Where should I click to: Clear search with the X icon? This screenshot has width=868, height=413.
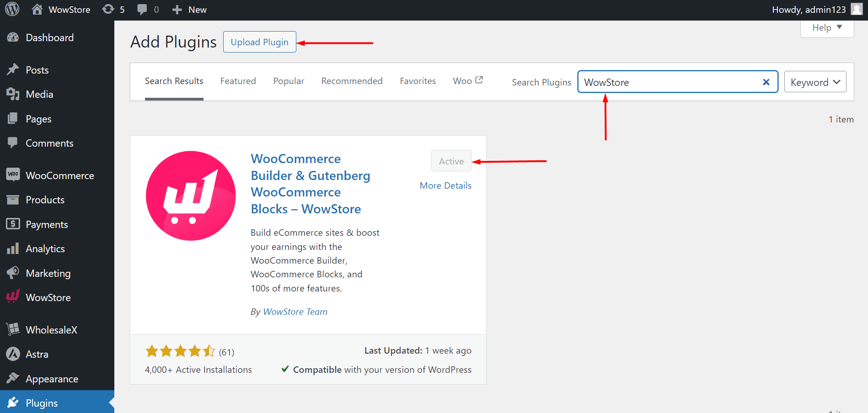point(766,82)
